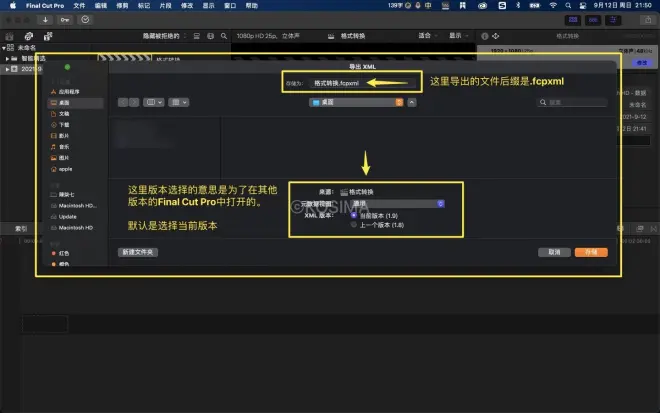Image resolution: width=660 pixels, height=413 pixels.
Task: Expand the 2021 event triangle
Action: point(7,69)
